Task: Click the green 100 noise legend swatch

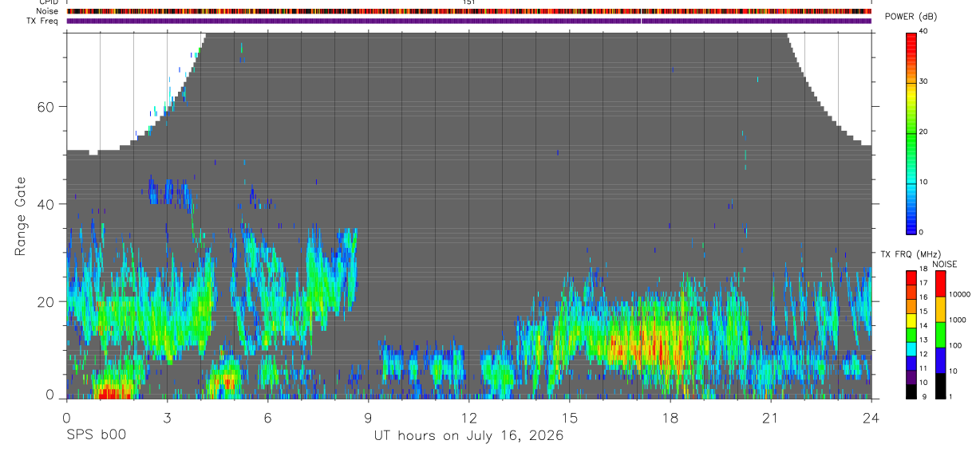Action: tap(939, 334)
